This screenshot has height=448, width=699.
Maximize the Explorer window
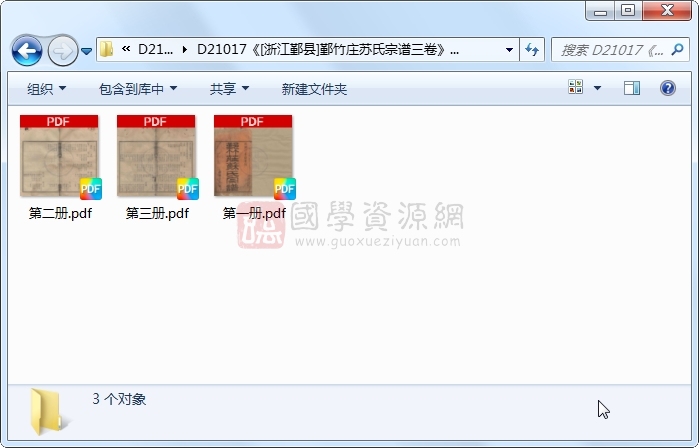(x=628, y=10)
